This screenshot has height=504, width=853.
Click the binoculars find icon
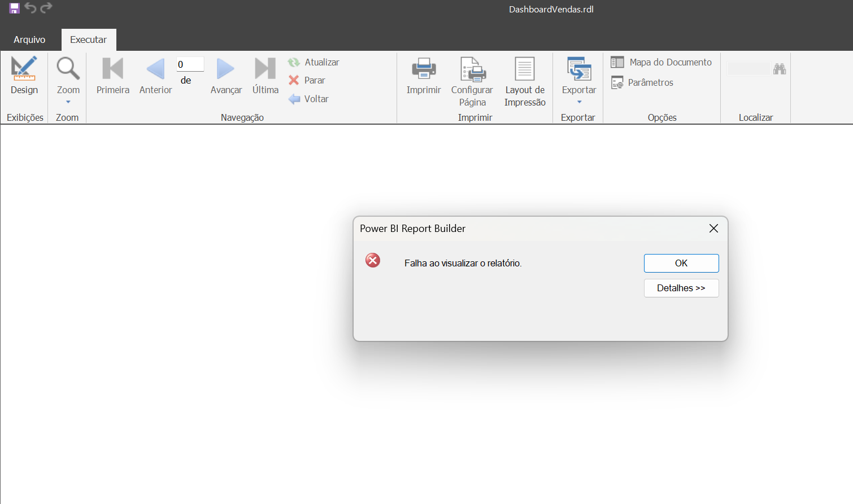[780, 69]
